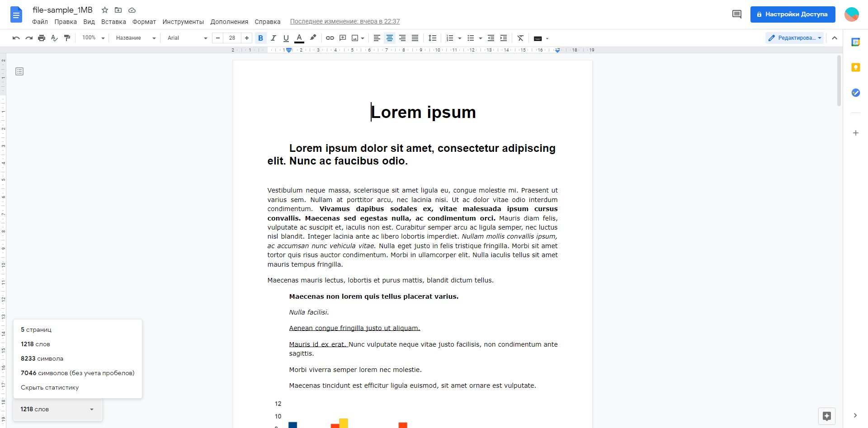Click the plus icon to get add-ons

click(855, 133)
